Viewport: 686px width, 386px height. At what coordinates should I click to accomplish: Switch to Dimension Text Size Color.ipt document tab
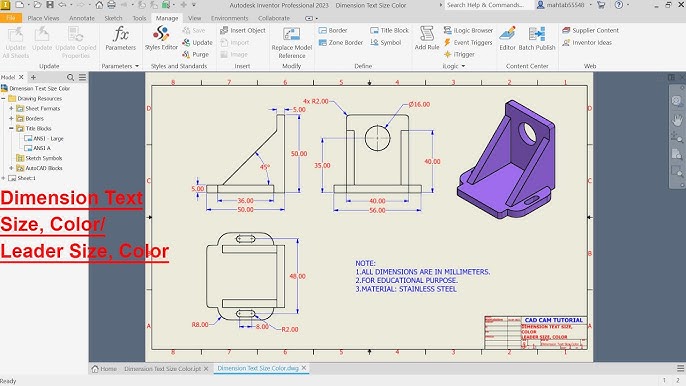click(162, 368)
